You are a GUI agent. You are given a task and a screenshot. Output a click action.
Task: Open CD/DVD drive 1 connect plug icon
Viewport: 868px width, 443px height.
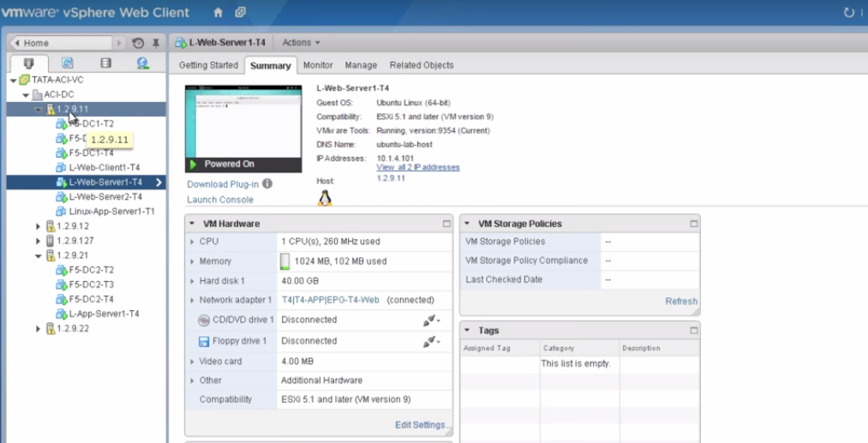click(x=431, y=320)
